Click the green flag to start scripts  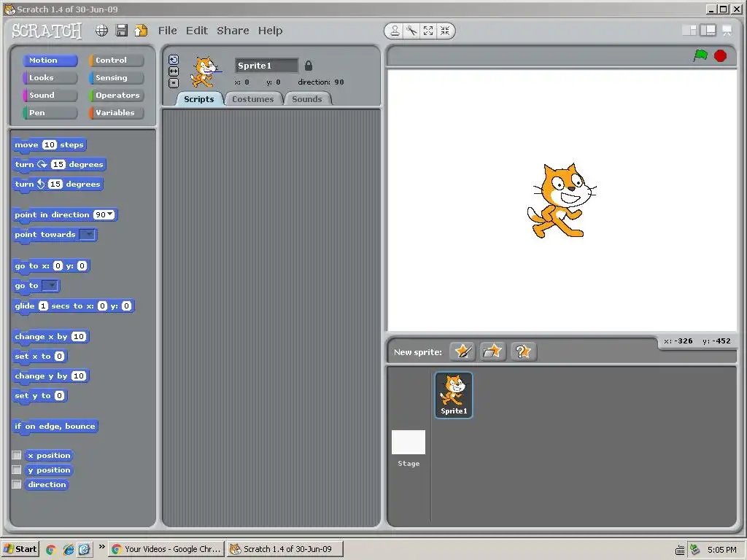pos(700,55)
